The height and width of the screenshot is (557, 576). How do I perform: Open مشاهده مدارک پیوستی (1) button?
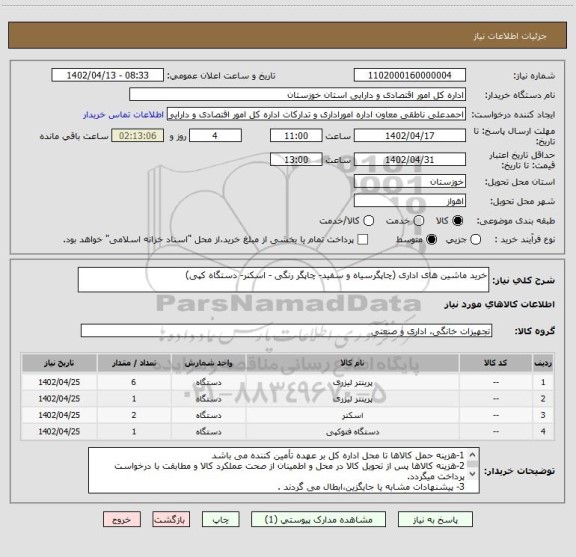318,520
